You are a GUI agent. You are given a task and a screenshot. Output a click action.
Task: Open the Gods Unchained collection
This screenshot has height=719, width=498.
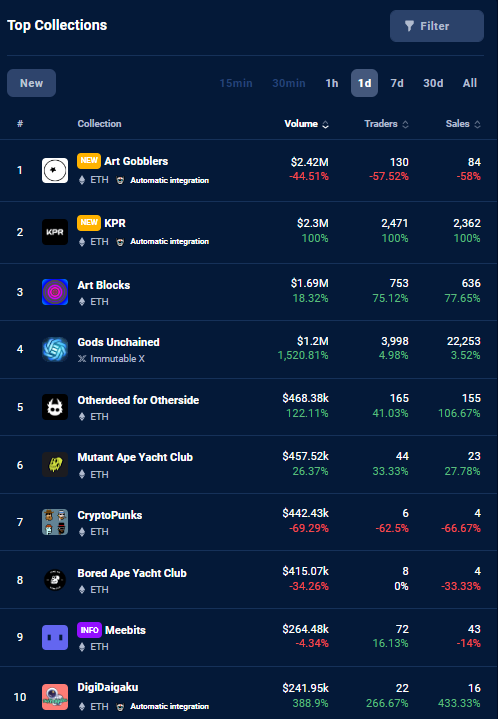click(118, 342)
